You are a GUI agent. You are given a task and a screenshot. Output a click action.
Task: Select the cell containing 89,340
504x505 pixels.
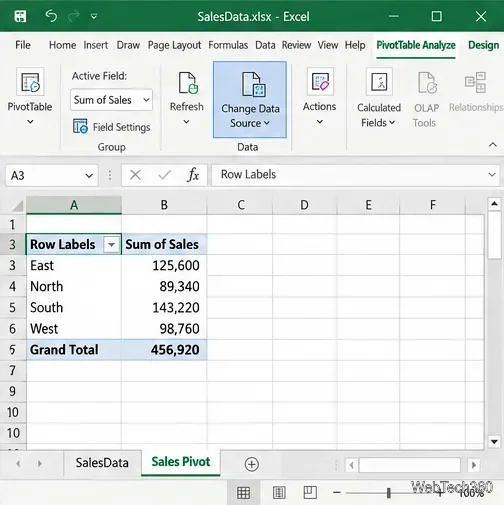pyautogui.click(x=164, y=286)
